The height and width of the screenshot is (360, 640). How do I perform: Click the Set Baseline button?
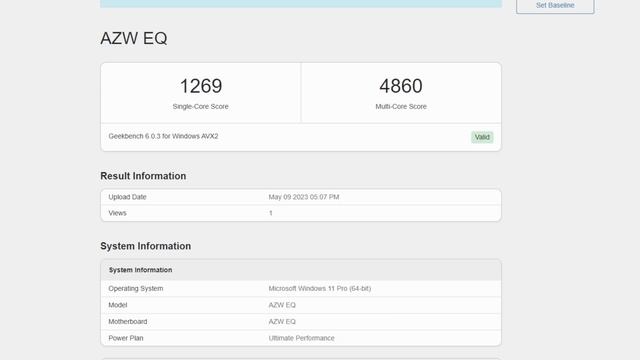(555, 6)
